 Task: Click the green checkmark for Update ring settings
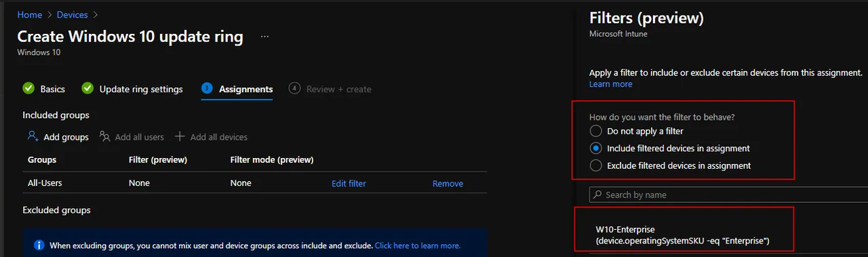point(87,88)
